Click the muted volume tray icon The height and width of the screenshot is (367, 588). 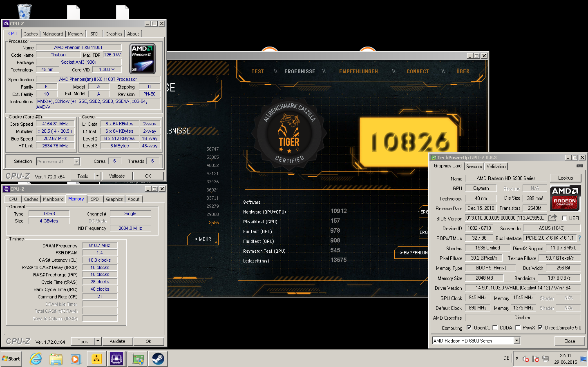pos(526,359)
